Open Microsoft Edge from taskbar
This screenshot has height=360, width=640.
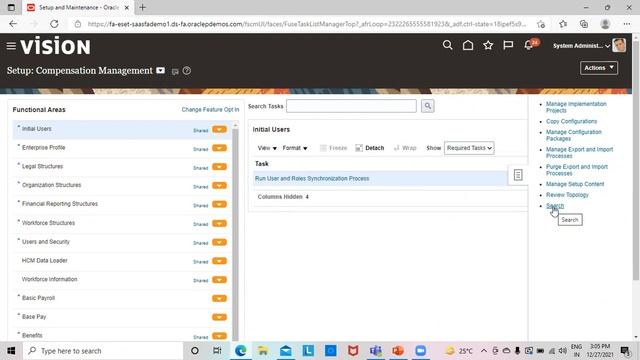tap(240, 351)
